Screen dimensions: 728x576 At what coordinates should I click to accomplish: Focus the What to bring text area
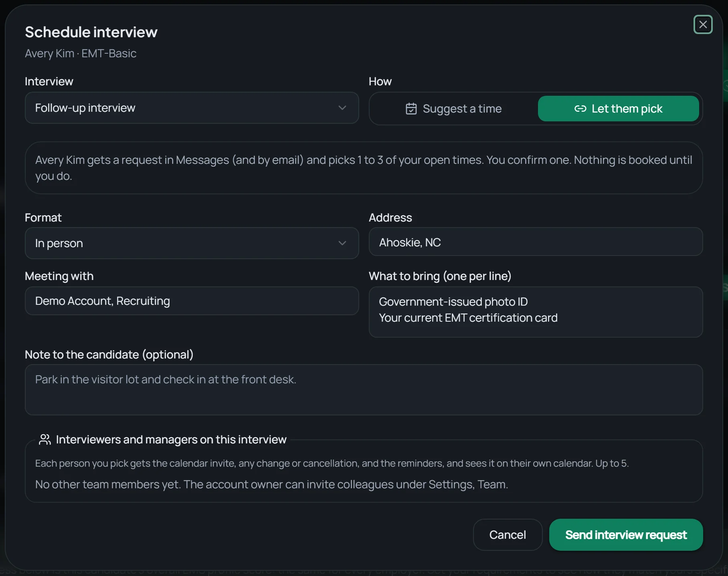point(536,312)
